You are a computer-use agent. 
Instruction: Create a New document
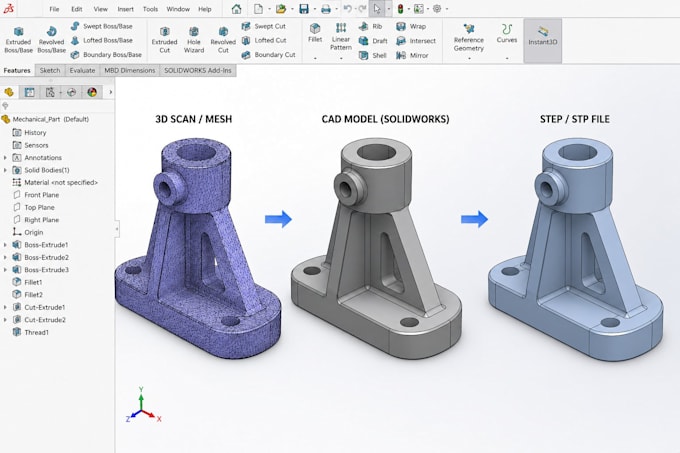tap(258, 9)
